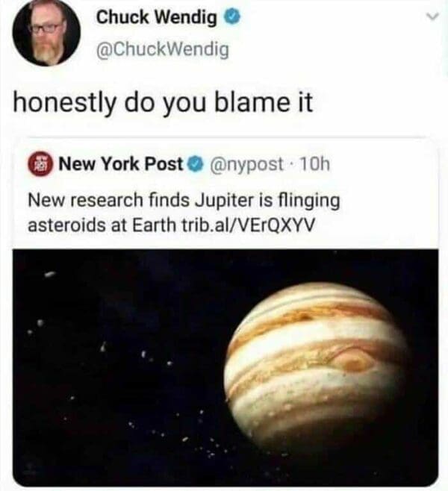The width and height of the screenshot is (448, 491).
Task: Select the 'honestly do you blame it' text
Action: [163, 103]
